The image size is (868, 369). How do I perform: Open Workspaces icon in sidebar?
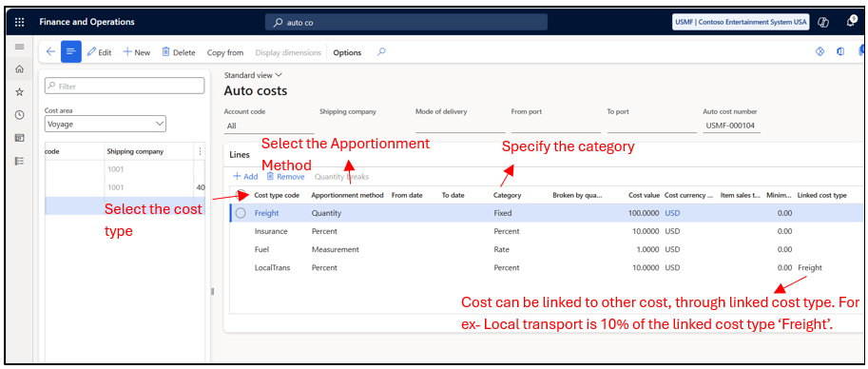click(19, 138)
